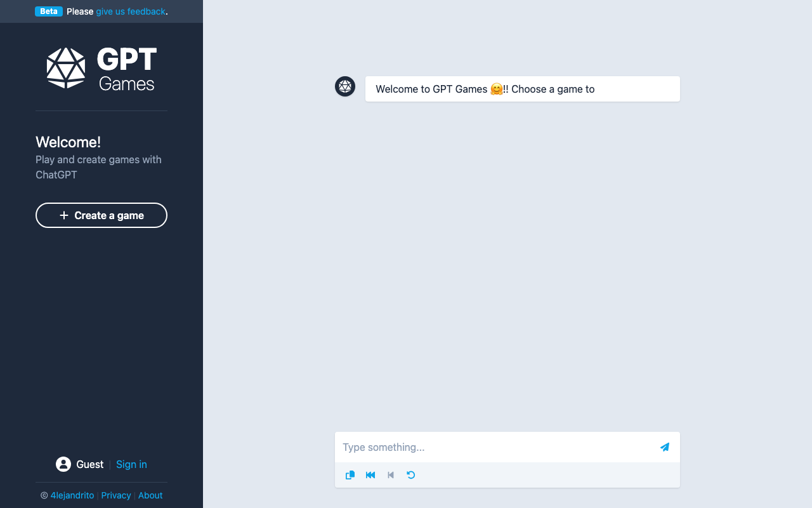
Task: Visit the 4lejandrito author link
Action: 72,495
